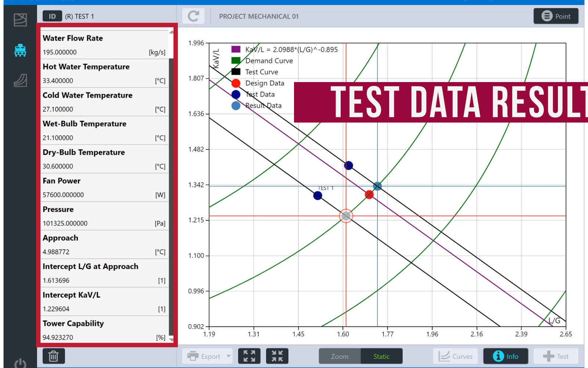Click the green Demand Curve legend swatch
This screenshot has height=368, width=588.
(236, 60)
